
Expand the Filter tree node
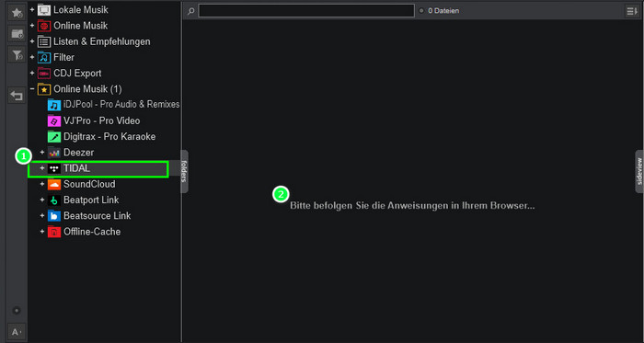[x=32, y=57]
